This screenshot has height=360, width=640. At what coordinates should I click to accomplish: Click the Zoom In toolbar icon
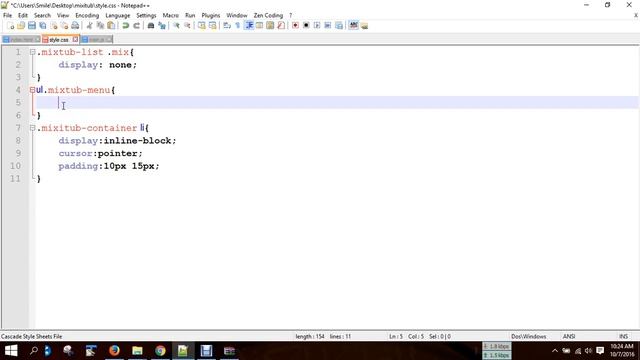[x=176, y=26]
